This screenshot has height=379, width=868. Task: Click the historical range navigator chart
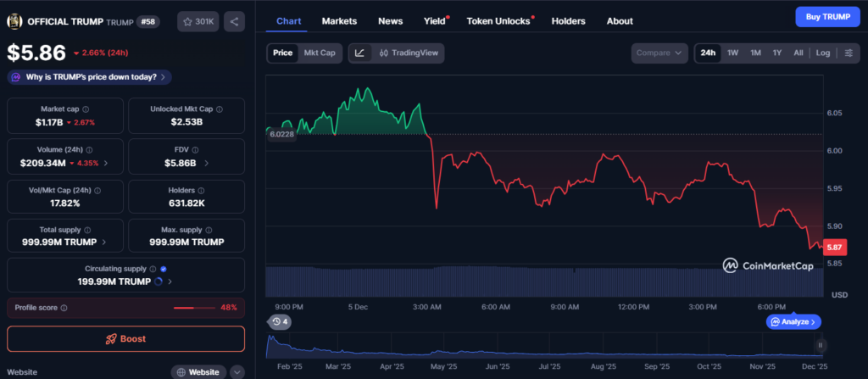[542, 346]
